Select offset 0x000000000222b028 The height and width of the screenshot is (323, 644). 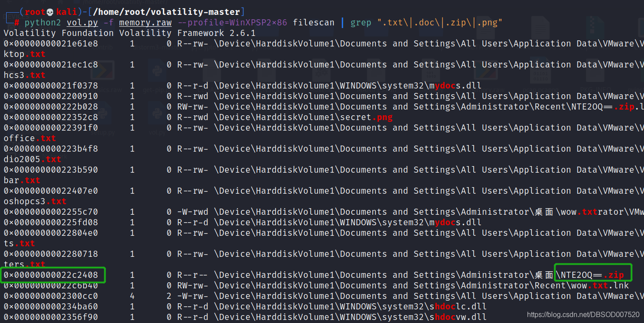(x=51, y=106)
